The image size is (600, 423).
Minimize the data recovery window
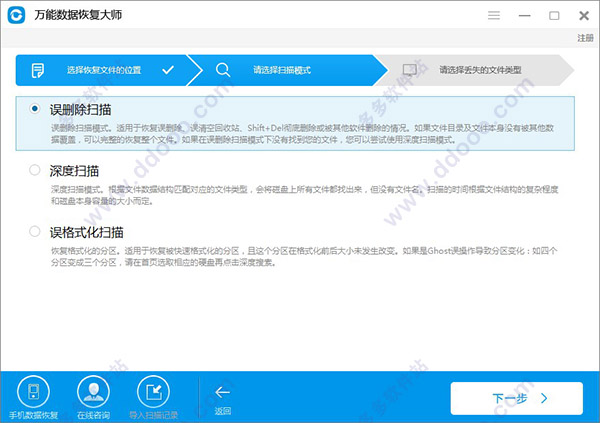pyautogui.click(x=524, y=16)
